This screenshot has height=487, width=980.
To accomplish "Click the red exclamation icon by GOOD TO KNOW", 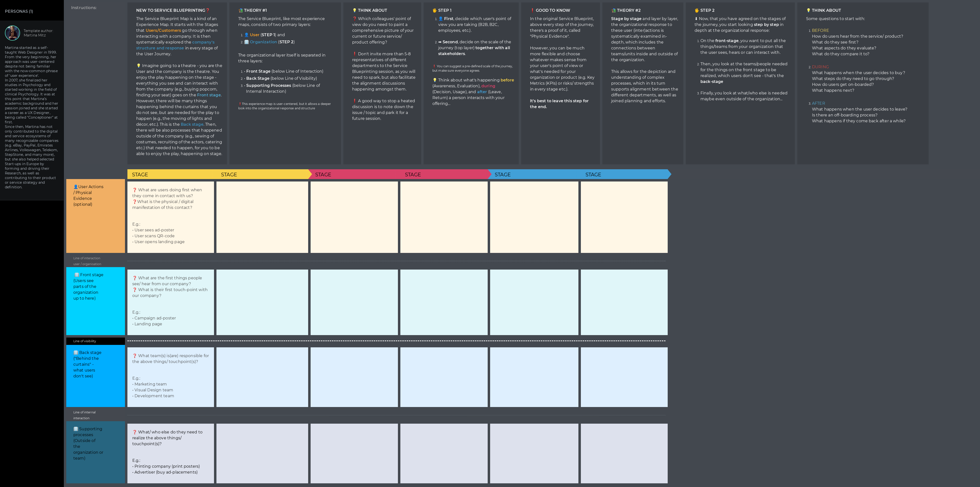I will [532, 10].
